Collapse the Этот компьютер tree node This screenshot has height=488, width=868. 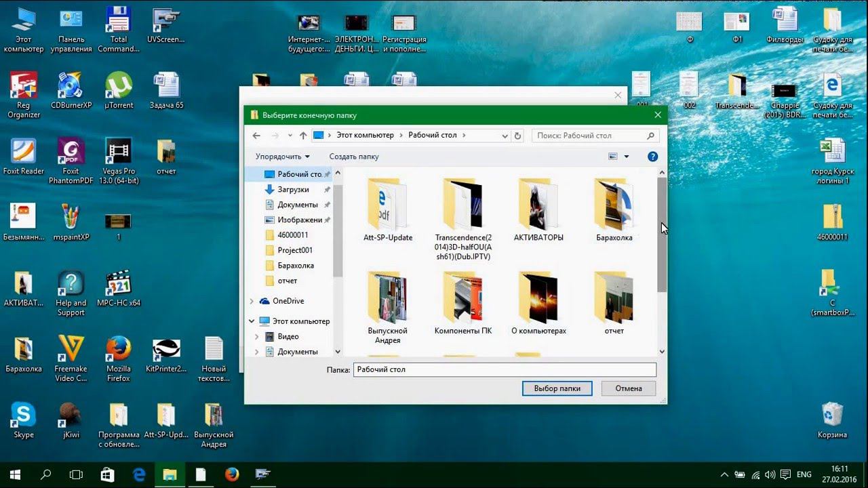(252, 321)
